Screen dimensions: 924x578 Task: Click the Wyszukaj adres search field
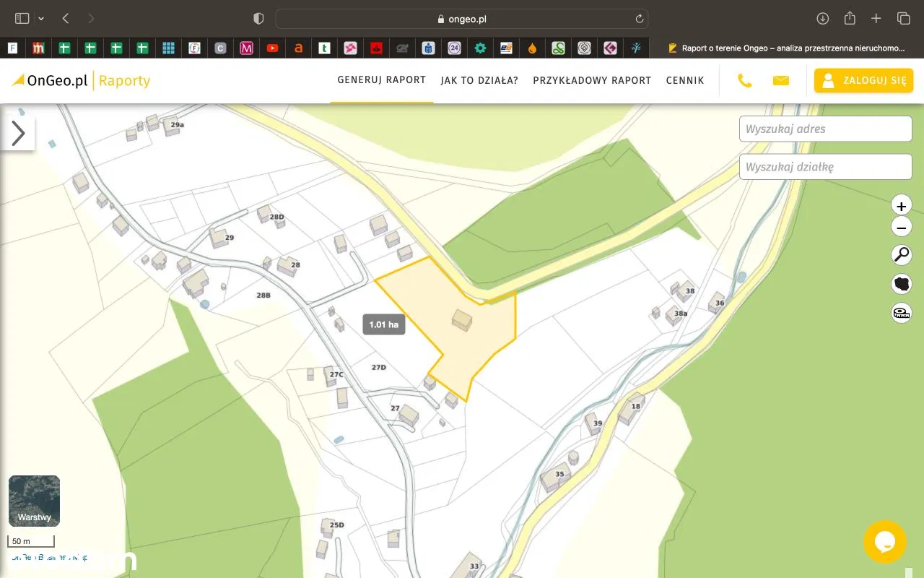point(825,129)
